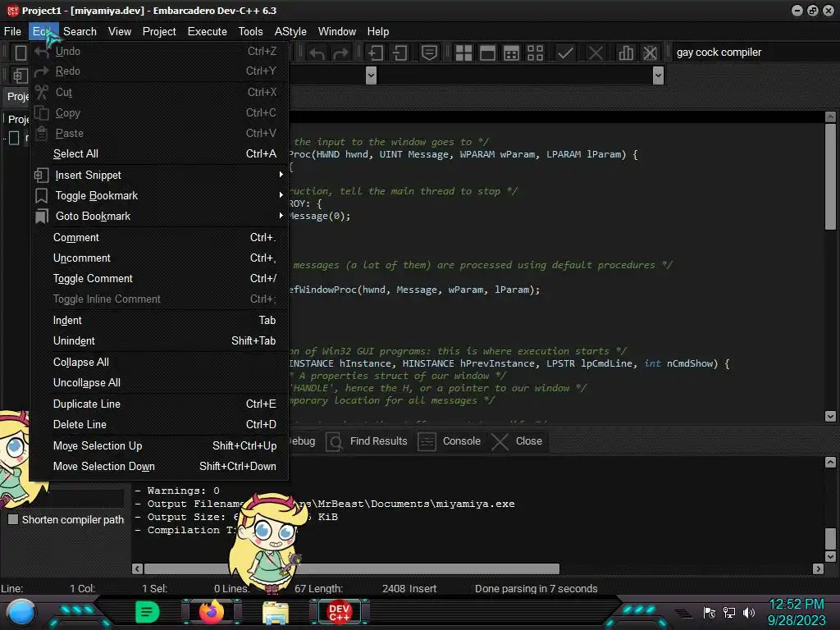Choose Uncollapse All in Edit menu
This screenshot has width=840, height=630.
coord(158,382)
